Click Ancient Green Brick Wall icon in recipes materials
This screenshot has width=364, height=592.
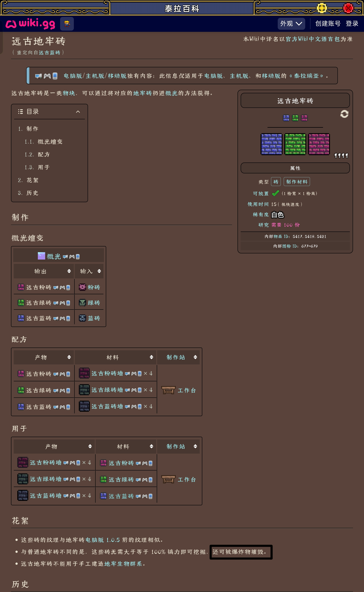tap(84, 390)
